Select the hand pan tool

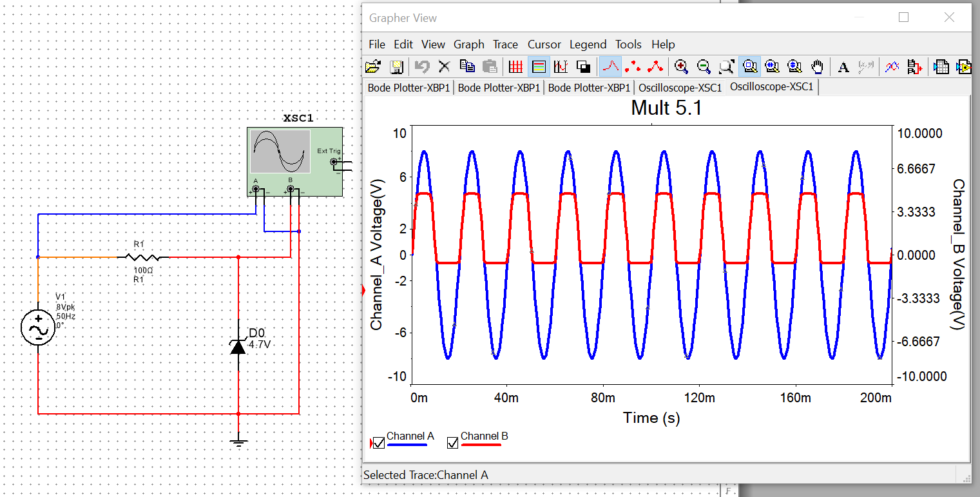coord(817,66)
